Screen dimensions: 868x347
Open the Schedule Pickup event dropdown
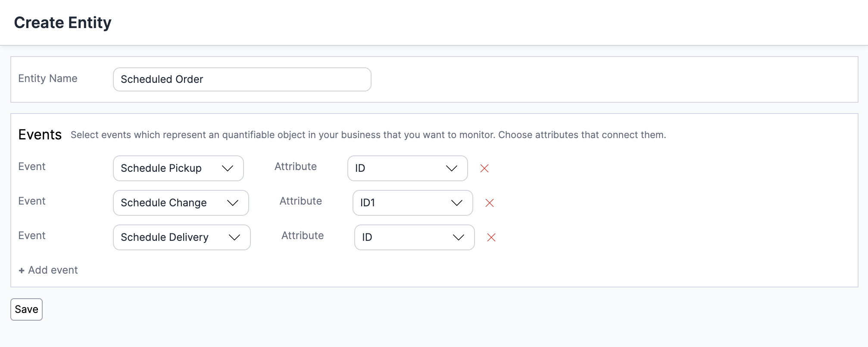(178, 168)
